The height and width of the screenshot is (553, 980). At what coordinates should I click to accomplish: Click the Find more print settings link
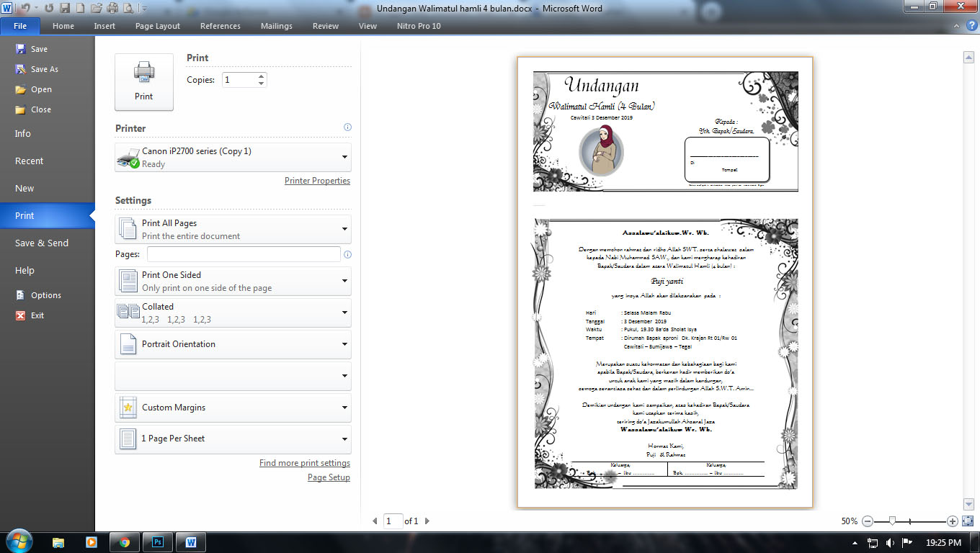coord(305,463)
